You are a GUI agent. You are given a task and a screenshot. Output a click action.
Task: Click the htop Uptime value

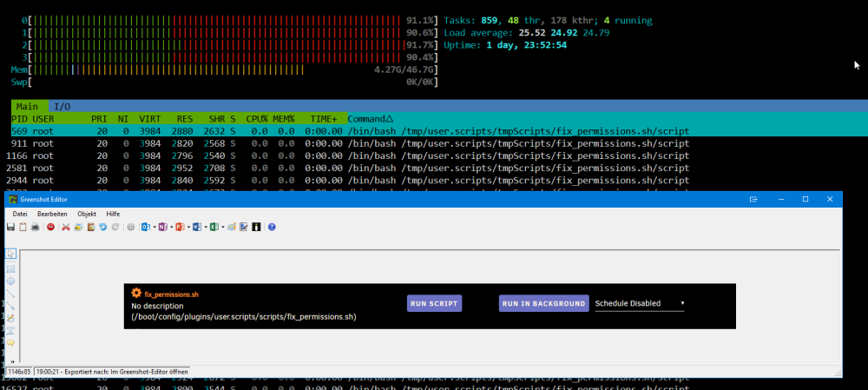pos(527,45)
